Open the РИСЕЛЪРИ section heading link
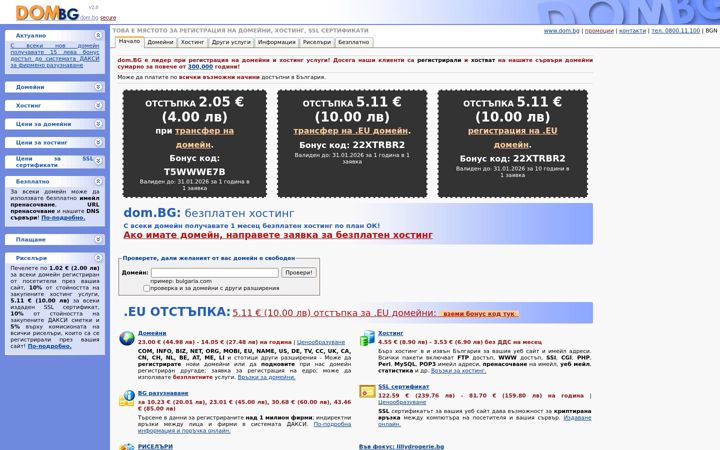The width and height of the screenshot is (720, 450). (x=155, y=447)
